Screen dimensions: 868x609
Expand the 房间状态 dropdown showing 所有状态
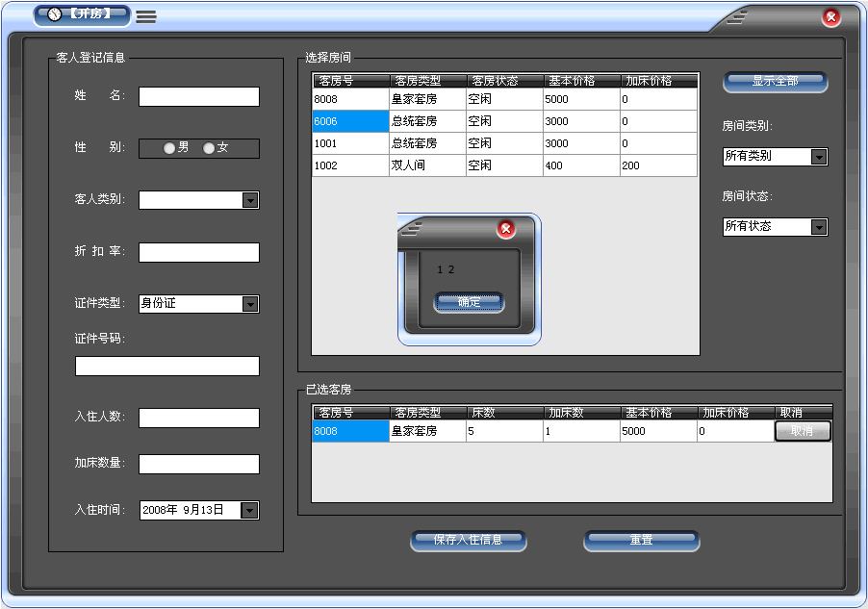pyautogui.click(x=819, y=226)
